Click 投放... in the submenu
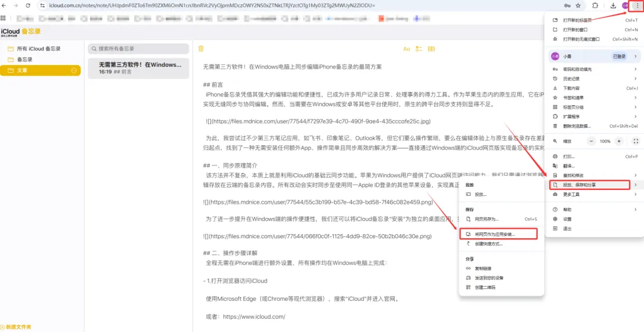This screenshot has width=644, height=332. tap(501, 194)
